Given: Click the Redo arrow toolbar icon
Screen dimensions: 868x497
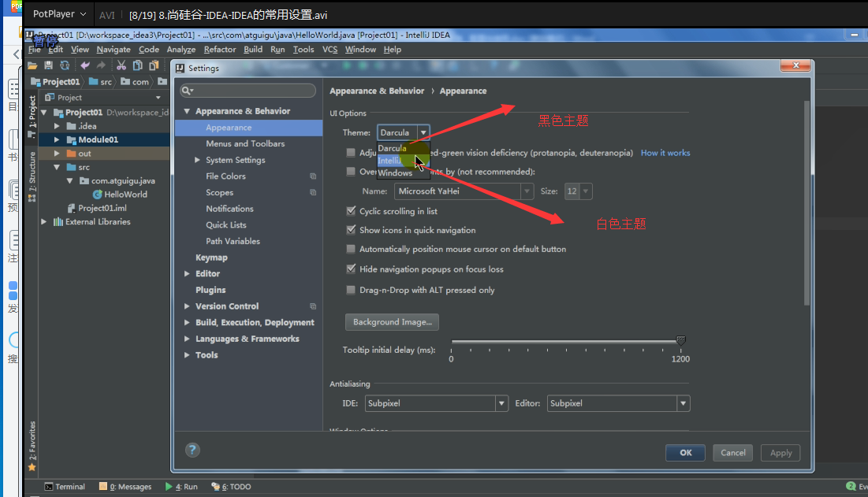Looking at the screenshot, I should 101,65.
